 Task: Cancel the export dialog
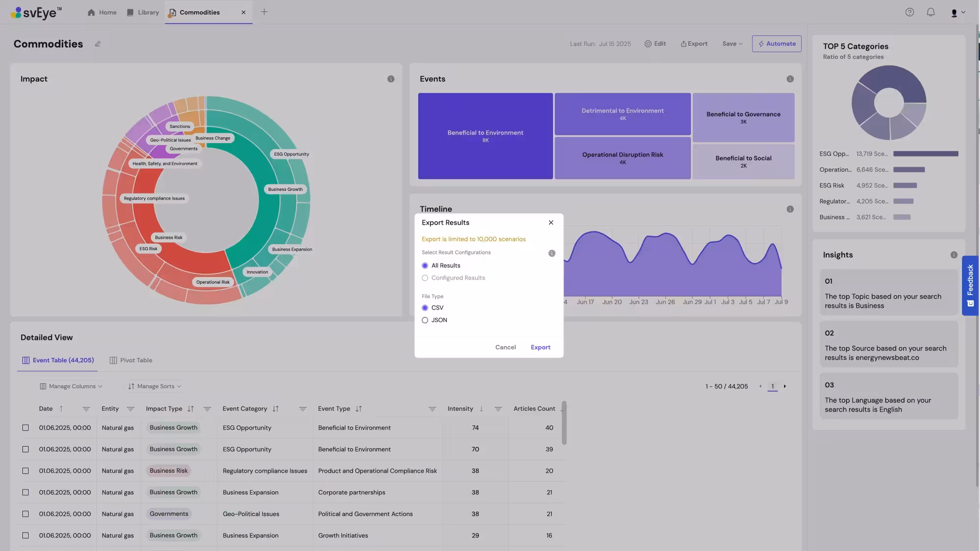(x=505, y=347)
